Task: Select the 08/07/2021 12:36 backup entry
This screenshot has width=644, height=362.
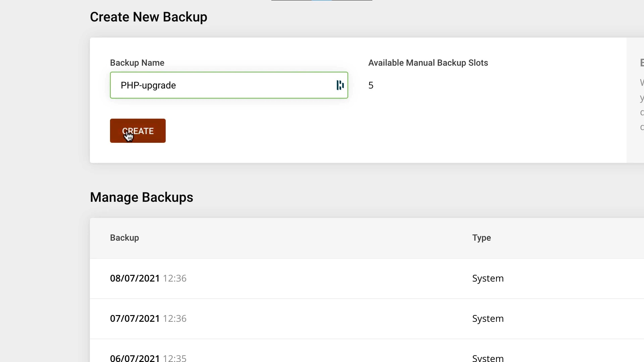Action: pyautogui.click(x=148, y=278)
